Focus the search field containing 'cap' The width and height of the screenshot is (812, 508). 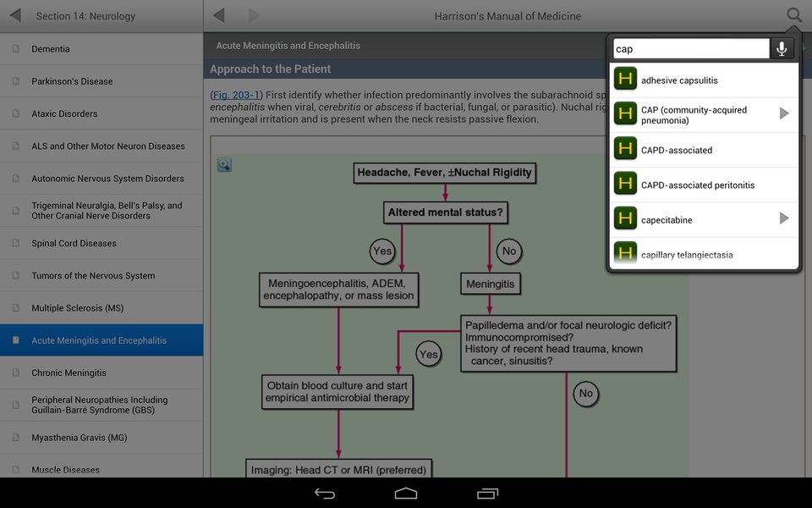coord(691,49)
